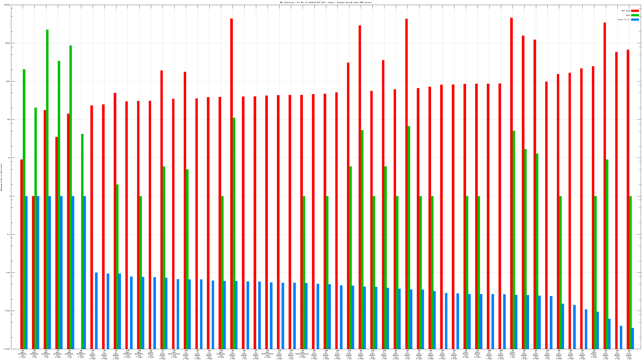Click the ips.whitelisted.org 3 hops label
The height and width of the screenshot is (362, 644).
174,354
